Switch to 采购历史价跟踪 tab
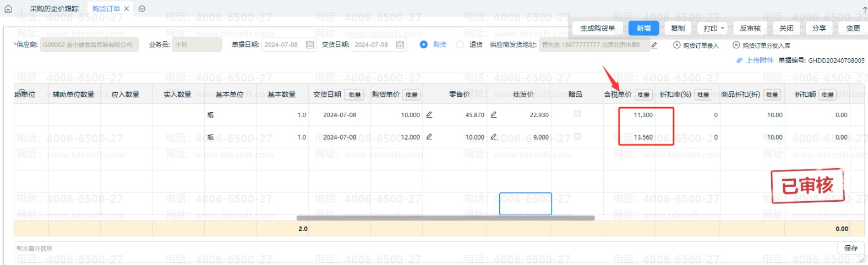 [54, 9]
